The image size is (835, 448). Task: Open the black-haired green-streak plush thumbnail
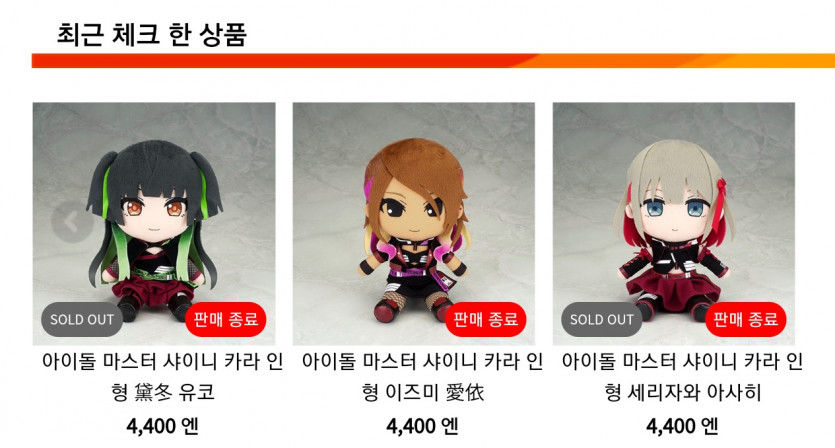coord(154,224)
